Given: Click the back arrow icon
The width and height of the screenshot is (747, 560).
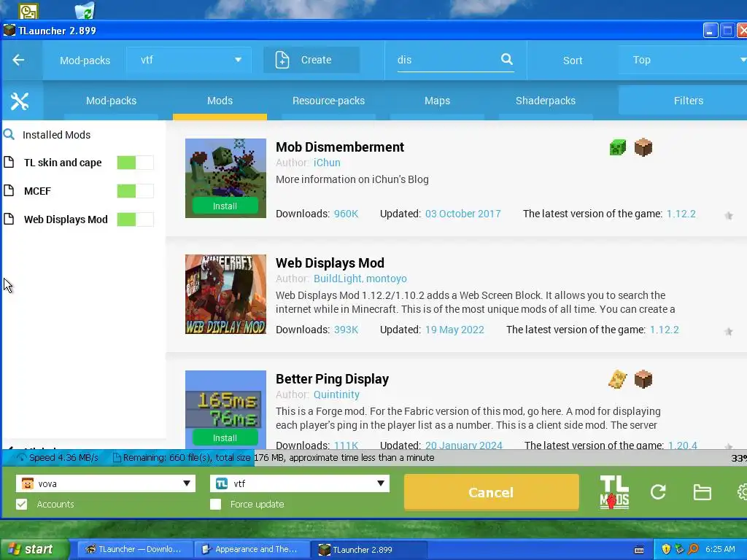Looking at the screenshot, I should [x=18, y=60].
